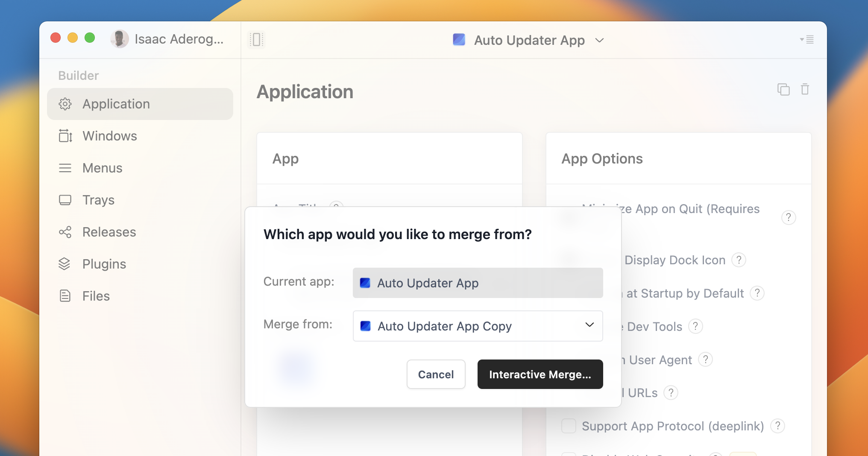Click Isaac Aderogba's profile avatar
This screenshot has width=868, height=456.
tap(120, 39)
